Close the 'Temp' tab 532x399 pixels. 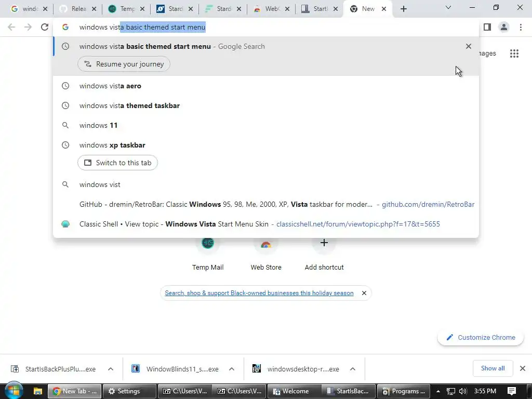click(x=142, y=9)
